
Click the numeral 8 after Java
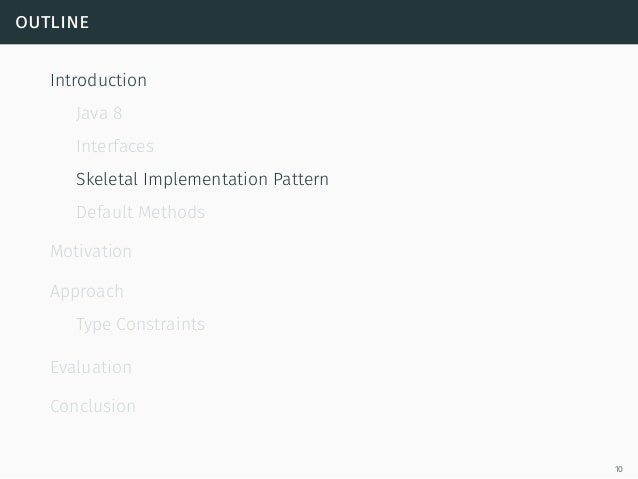click(x=118, y=114)
